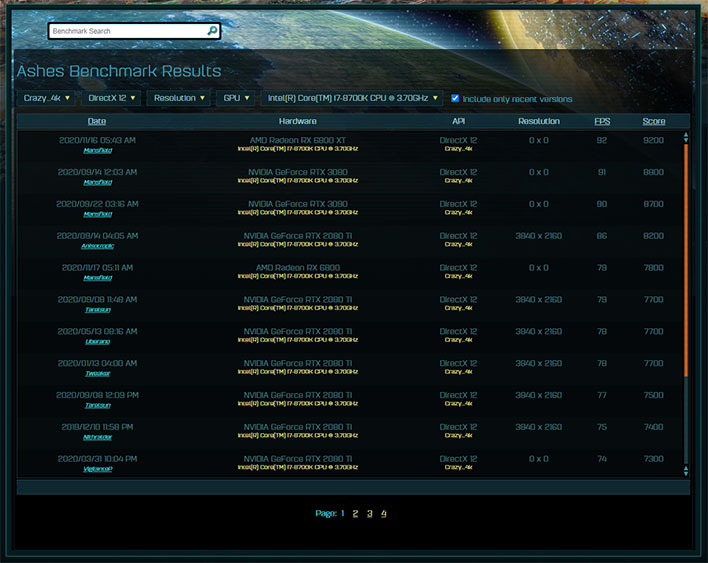Sort results by FPS column header

click(x=602, y=121)
